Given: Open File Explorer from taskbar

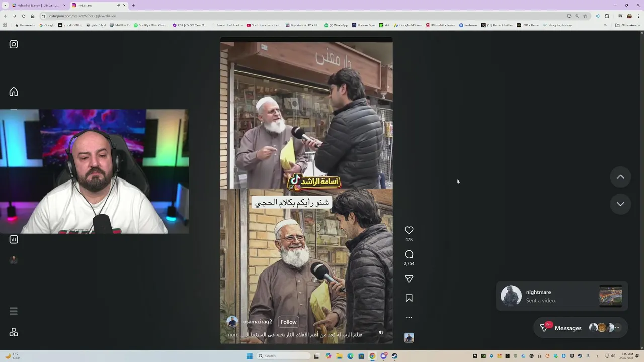Looking at the screenshot, I should coord(339,356).
